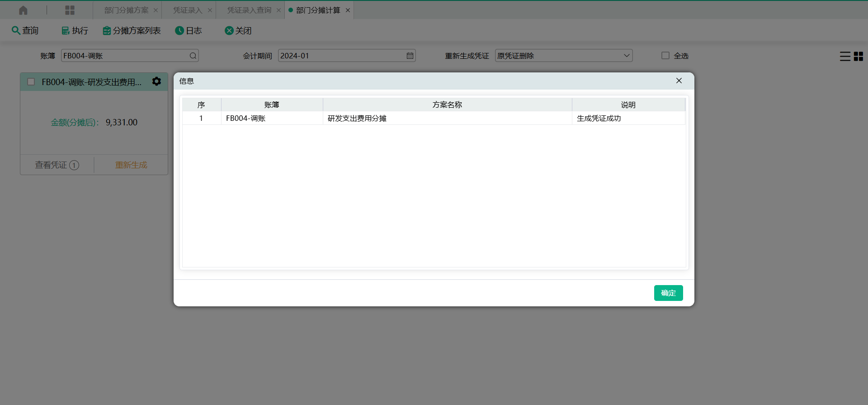Open the home icon tab
This screenshot has width=868, height=405.
(23, 10)
